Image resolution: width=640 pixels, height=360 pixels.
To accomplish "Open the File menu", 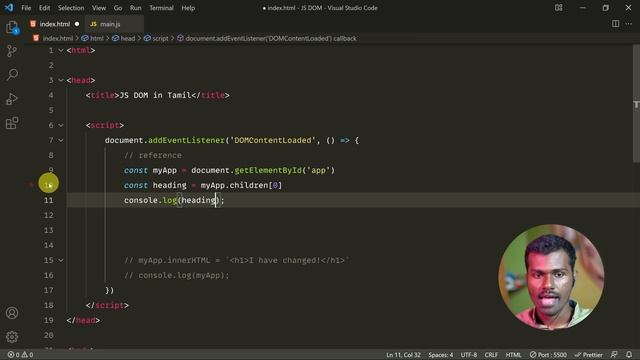I will point(26,8).
